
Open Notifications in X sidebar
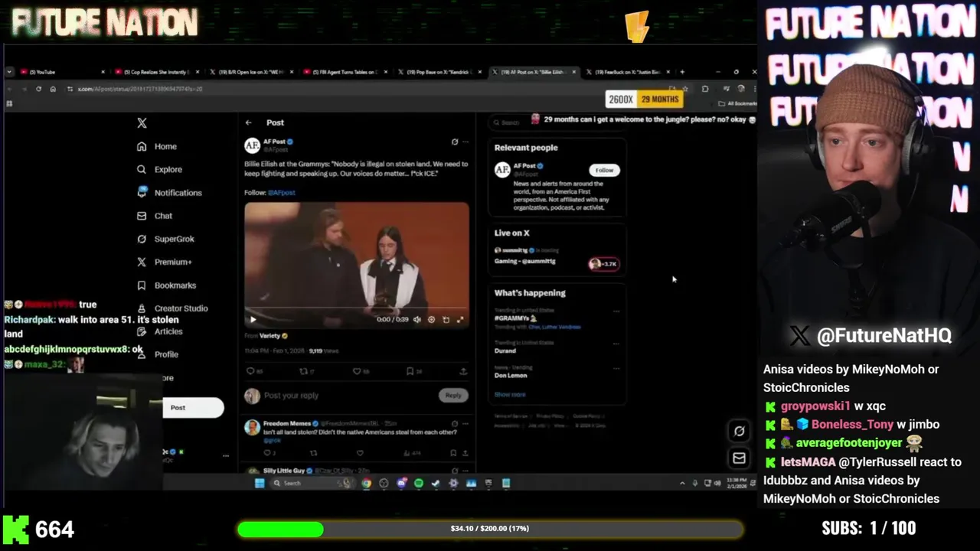click(x=169, y=192)
